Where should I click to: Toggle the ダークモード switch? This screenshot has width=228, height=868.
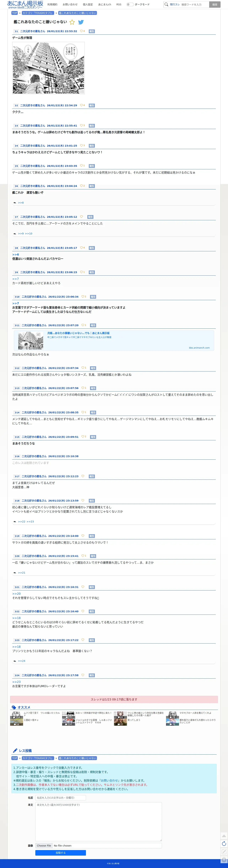click(130, 4)
